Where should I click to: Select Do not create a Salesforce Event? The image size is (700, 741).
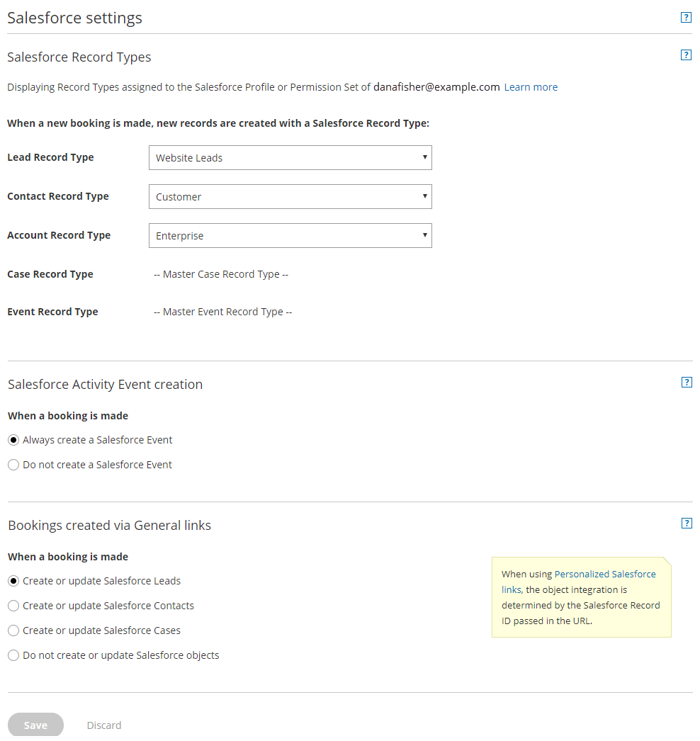13,465
